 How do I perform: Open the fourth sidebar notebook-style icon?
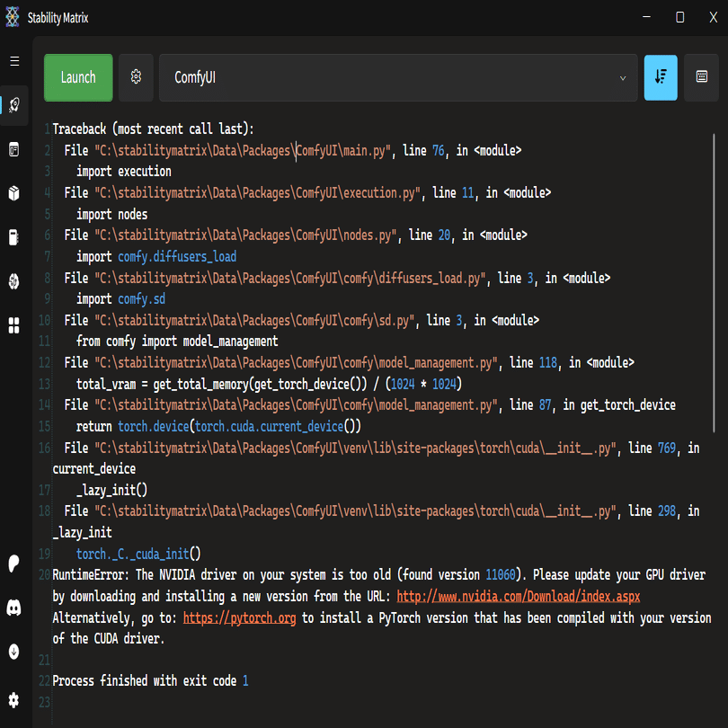pos(14,237)
